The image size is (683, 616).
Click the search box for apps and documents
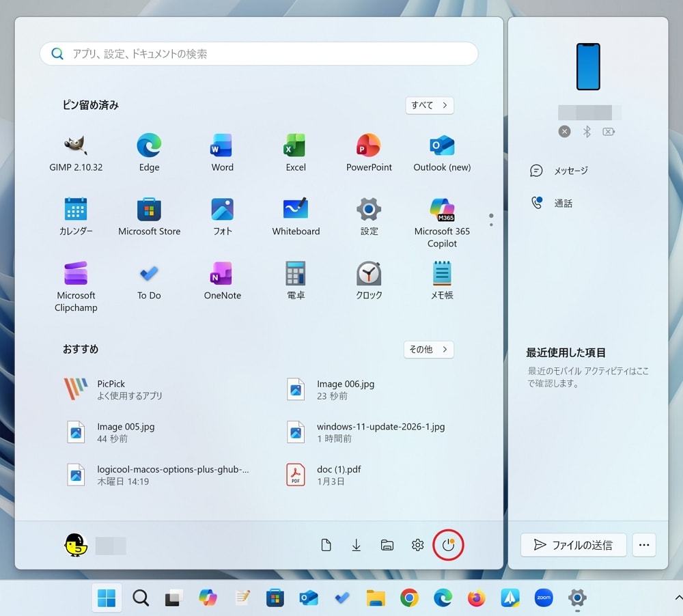tap(260, 54)
